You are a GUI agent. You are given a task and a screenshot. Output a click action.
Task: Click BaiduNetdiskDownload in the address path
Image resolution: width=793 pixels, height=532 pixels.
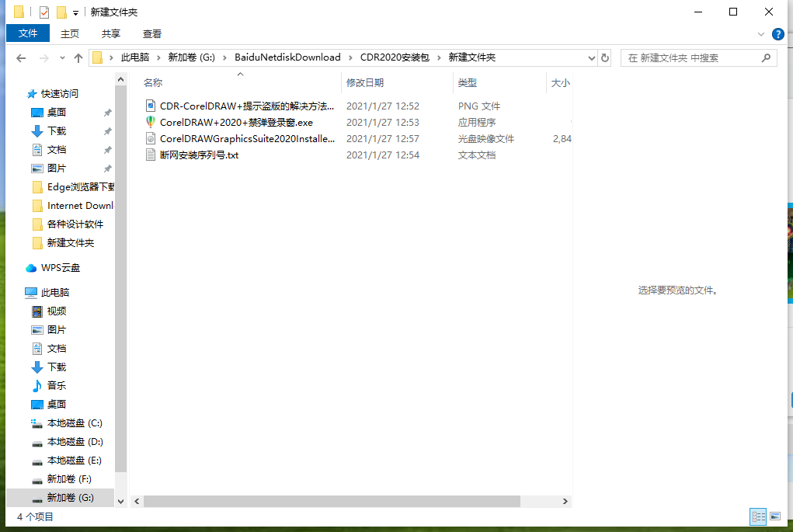pos(287,57)
